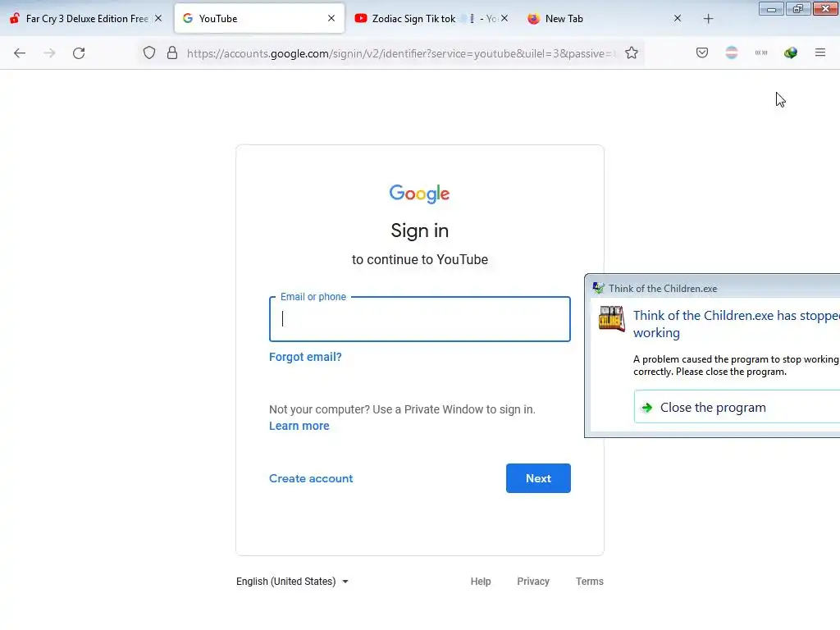840x630 pixels.
Task: Close the New Tab tab
Action: (677, 18)
